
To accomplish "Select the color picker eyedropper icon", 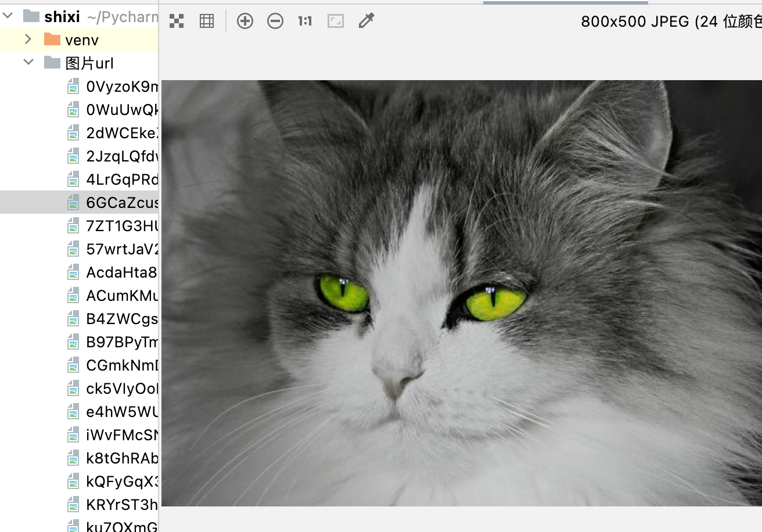I will coord(366,21).
